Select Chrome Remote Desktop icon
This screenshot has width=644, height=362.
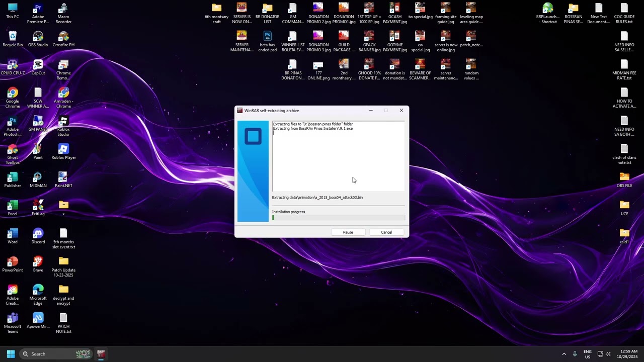pyautogui.click(x=63, y=70)
